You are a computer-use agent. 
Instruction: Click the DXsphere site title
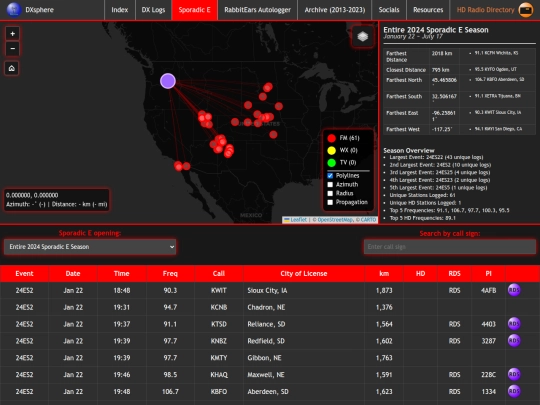(39, 10)
